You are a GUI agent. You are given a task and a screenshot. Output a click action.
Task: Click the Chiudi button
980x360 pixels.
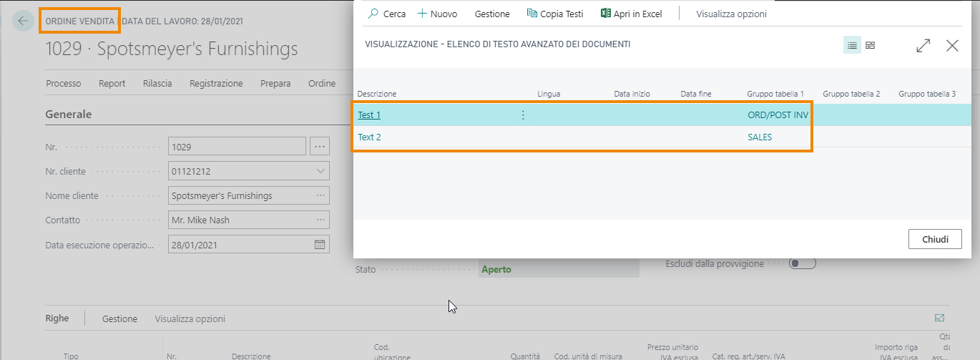click(x=934, y=239)
